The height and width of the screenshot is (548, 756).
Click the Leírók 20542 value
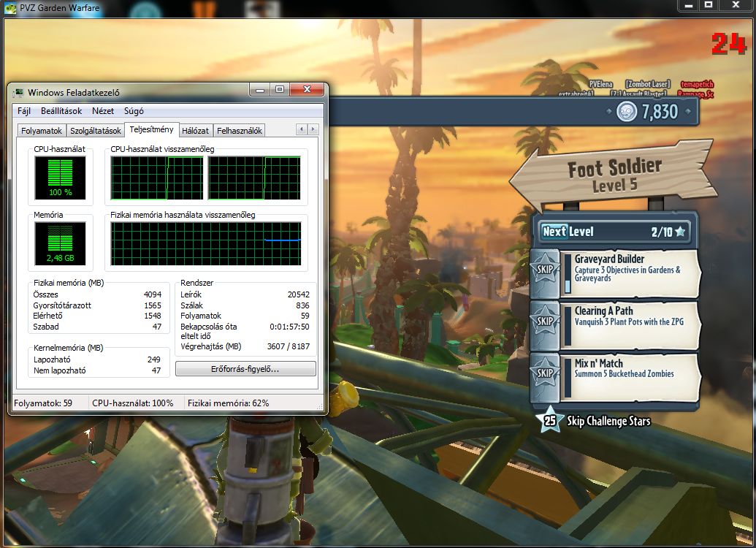click(299, 294)
